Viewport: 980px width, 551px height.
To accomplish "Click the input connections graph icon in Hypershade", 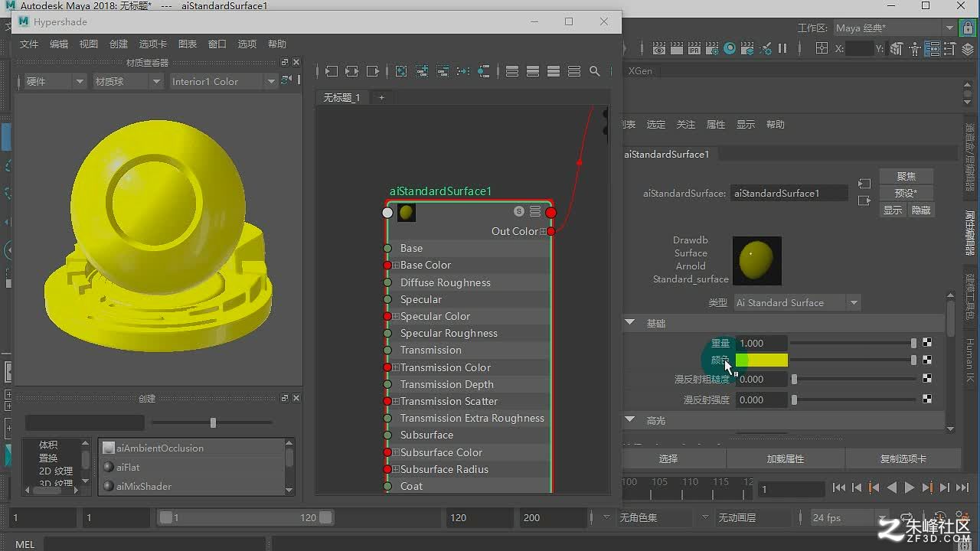I will [332, 71].
